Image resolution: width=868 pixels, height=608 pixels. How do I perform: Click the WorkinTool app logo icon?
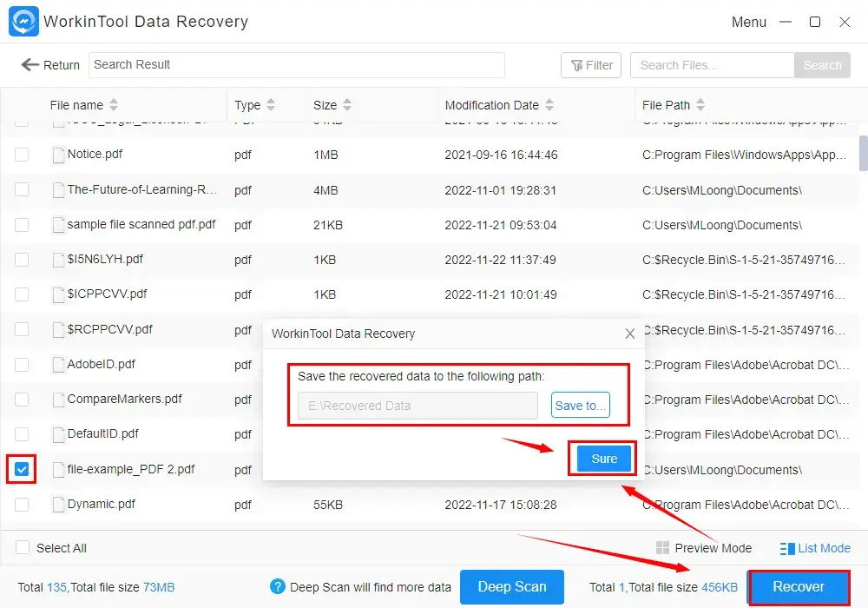point(23,21)
